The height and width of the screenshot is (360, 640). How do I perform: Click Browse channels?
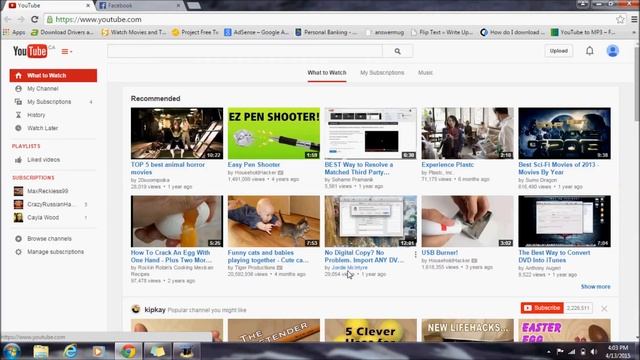click(49, 239)
